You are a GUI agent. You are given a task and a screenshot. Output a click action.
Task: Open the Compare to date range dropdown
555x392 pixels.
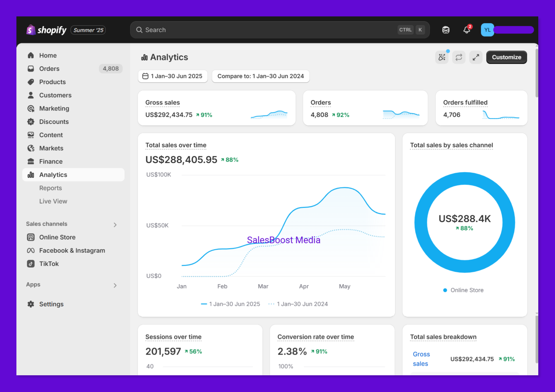[260, 76]
